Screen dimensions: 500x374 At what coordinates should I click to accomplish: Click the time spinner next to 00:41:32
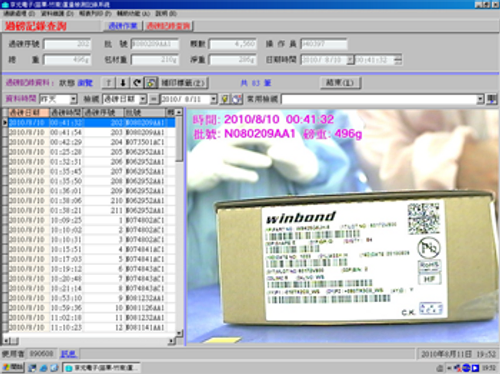[398, 60]
